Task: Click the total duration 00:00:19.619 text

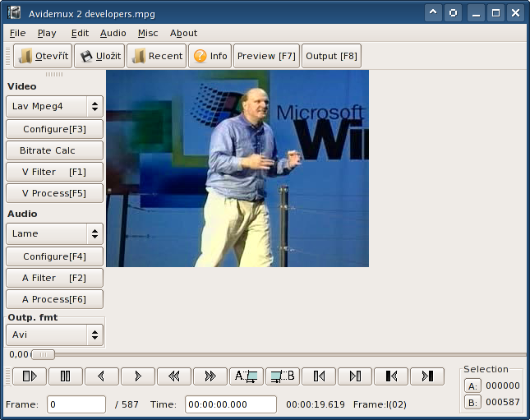Action: point(316,404)
